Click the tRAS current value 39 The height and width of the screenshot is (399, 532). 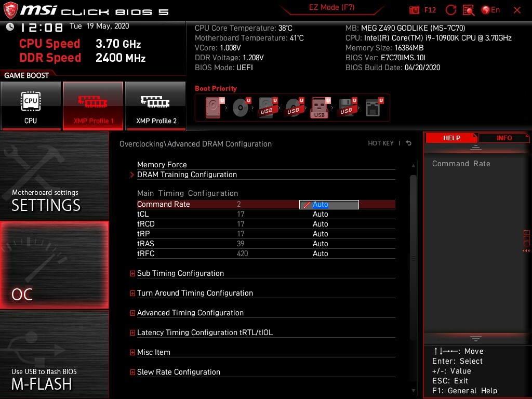241,244
